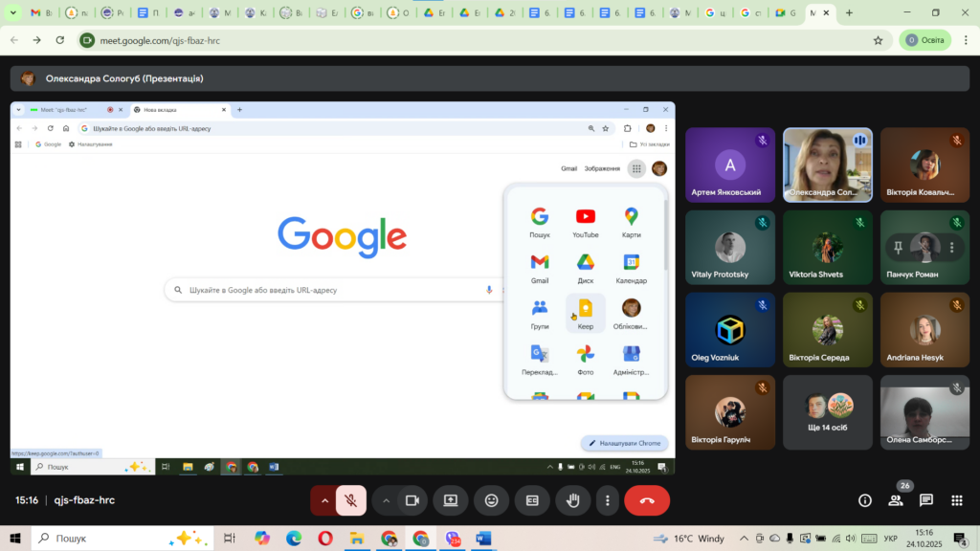Screen dimensions: 980x551
Task: Raise your hand in the meeting
Action: click(x=573, y=500)
